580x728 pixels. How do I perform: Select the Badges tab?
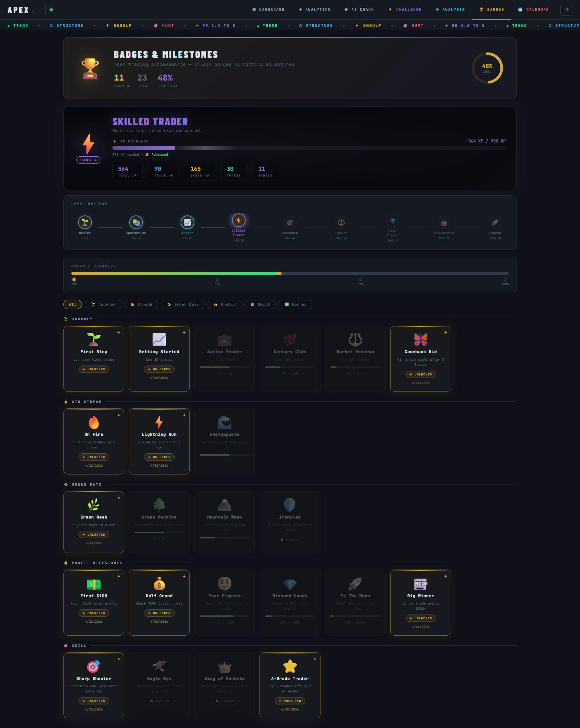pos(491,9)
